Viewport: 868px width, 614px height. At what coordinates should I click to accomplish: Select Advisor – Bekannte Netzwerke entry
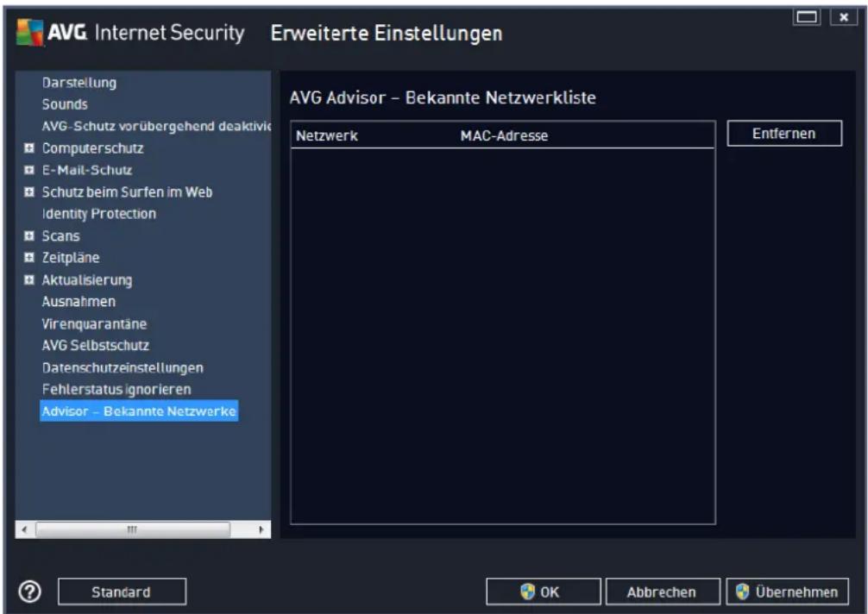click(x=139, y=411)
